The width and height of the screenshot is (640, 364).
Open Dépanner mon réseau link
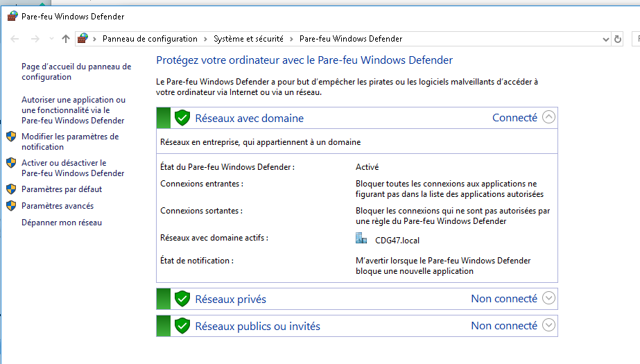(62, 223)
